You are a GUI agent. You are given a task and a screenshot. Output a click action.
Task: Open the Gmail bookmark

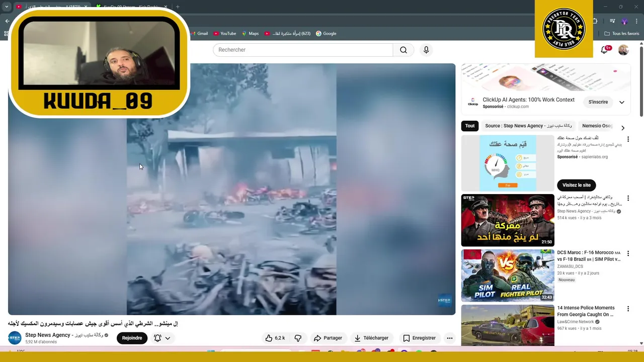(x=199, y=34)
